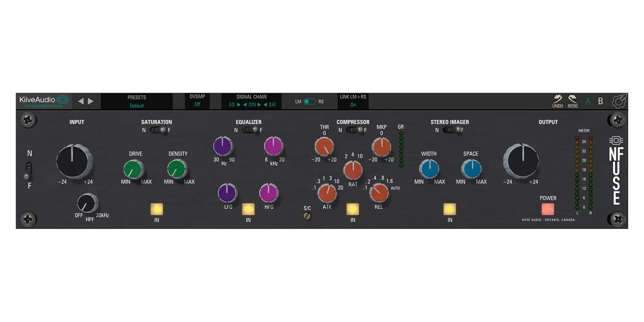Open the gear menu in top right corner
Image resolution: width=644 pixels, height=322 pixels.
619,101
